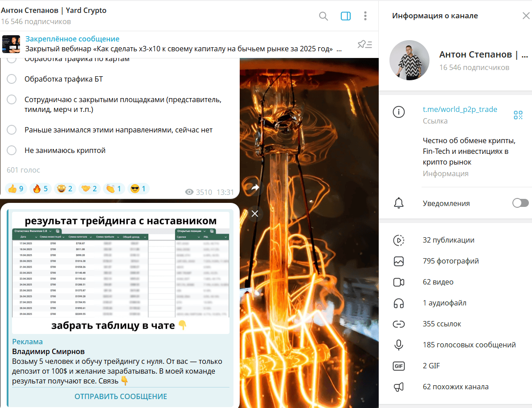Dismiss the sponsored ad with X

pyautogui.click(x=255, y=214)
